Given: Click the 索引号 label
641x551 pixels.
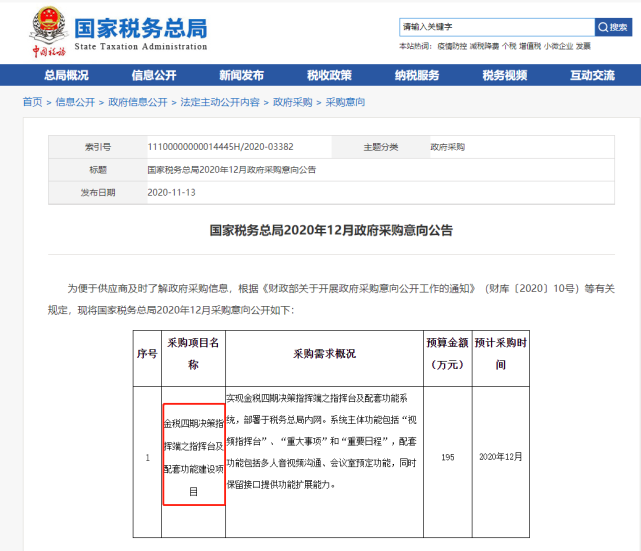Looking at the screenshot, I should pos(98,147).
